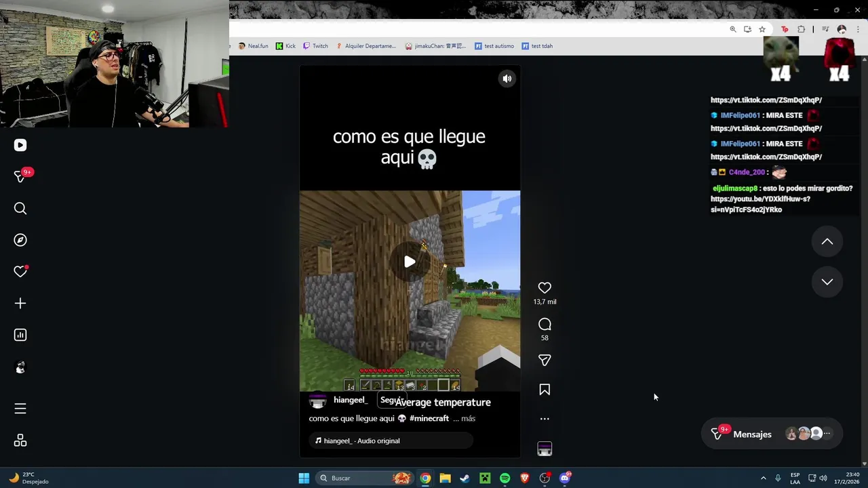Screen dimensions: 868x488
Task: Play the Minecraft video
Action: [x=410, y=262]
